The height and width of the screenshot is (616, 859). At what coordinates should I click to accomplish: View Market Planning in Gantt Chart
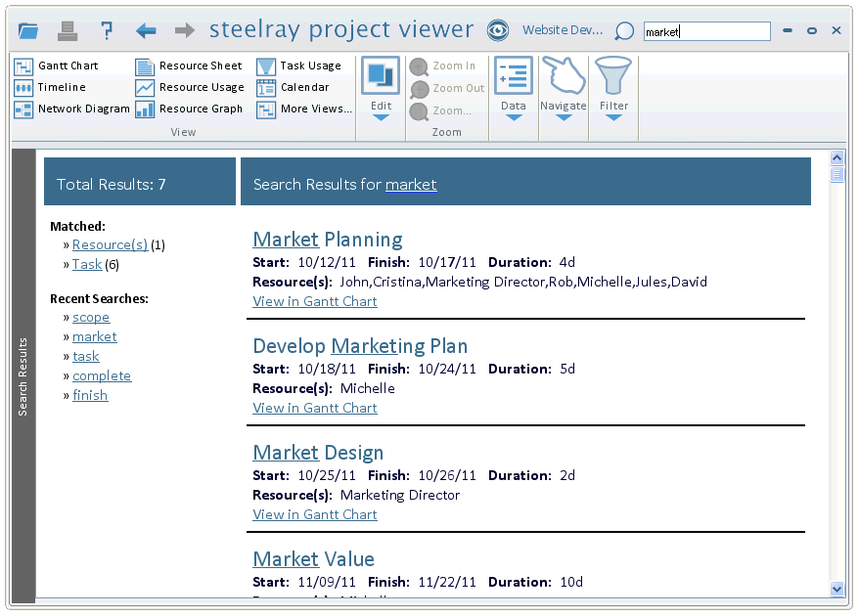(314, 301)
